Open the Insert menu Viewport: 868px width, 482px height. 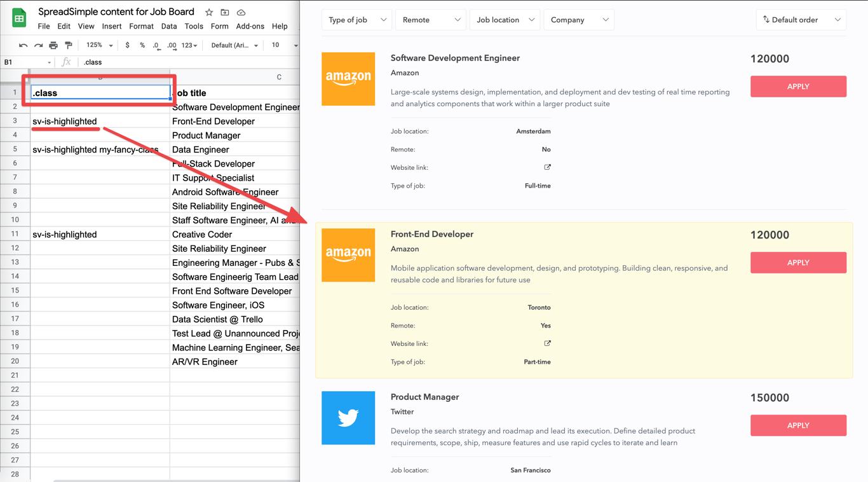pyautogui.click(x=112, y=27)
